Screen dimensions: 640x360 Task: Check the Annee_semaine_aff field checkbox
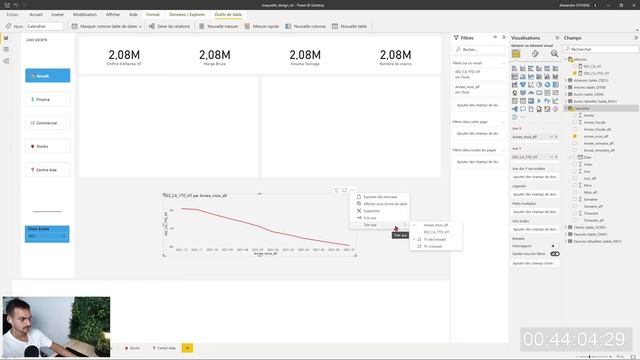575,143
